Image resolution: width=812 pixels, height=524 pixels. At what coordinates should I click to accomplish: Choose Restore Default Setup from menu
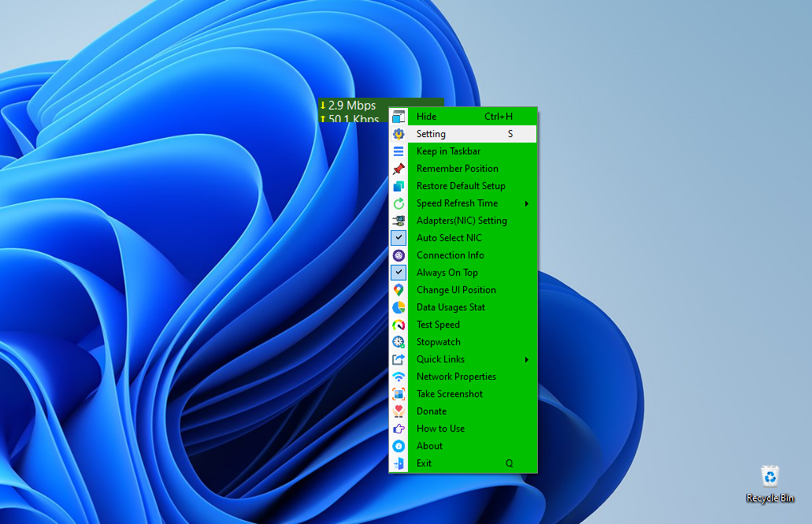461,186
